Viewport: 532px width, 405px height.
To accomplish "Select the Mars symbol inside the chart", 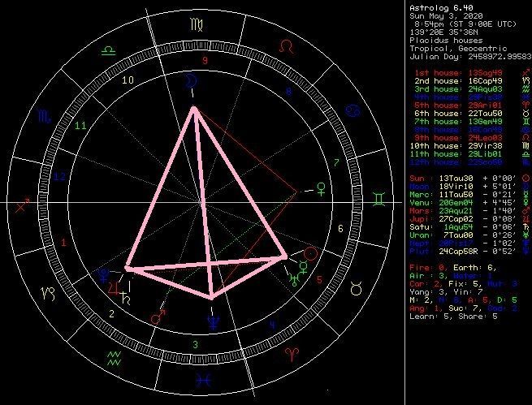I will pyautogui.click(x=158, y=317).
